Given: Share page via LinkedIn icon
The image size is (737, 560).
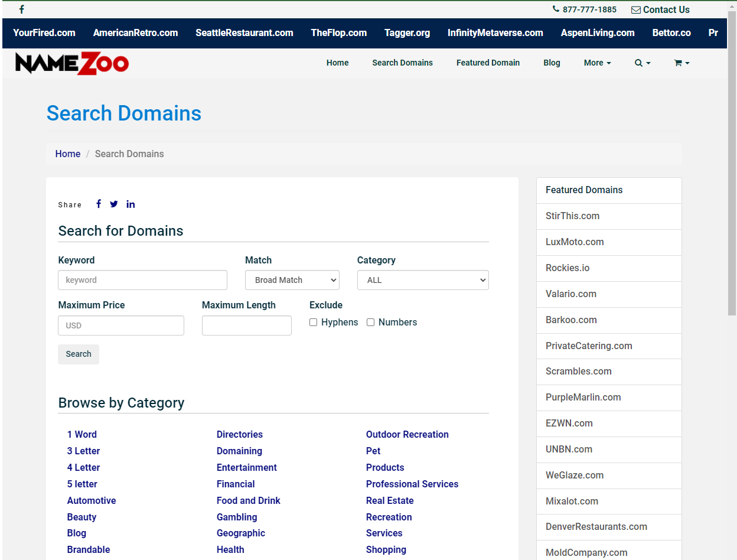Looking at the screenshot, I should 131,204.
